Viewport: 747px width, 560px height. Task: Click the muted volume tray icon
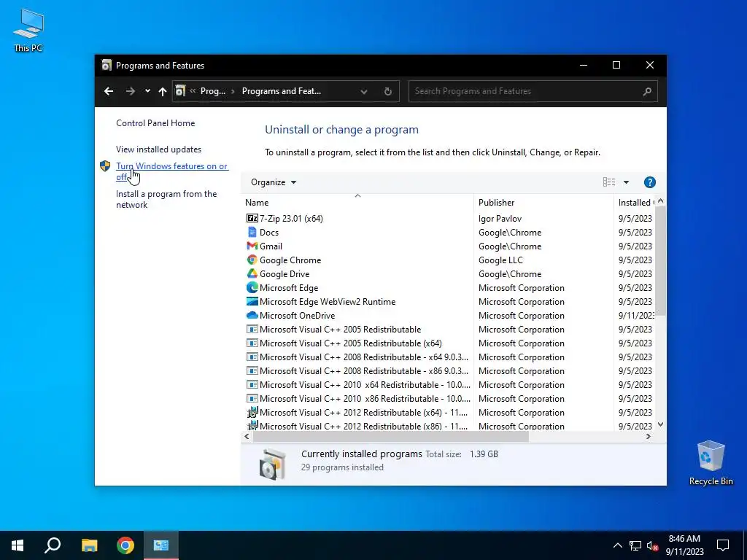653,545
